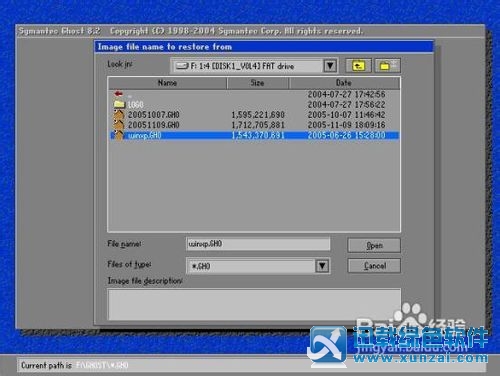Screen dimensions: 500x376
Task: Click the Cancel button
Action: pos(374,266)
